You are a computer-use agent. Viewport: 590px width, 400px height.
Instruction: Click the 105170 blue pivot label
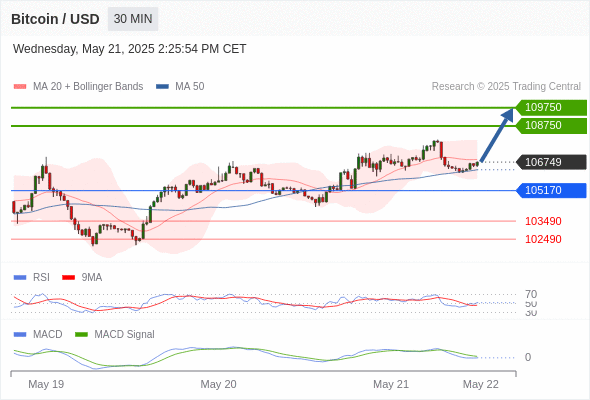[551, 190]
